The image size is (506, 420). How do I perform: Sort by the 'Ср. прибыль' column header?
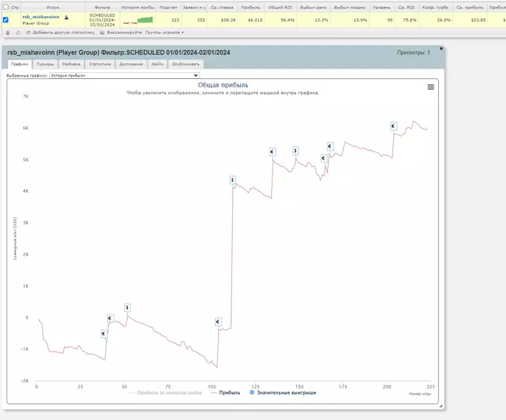(x=470, y=7)
